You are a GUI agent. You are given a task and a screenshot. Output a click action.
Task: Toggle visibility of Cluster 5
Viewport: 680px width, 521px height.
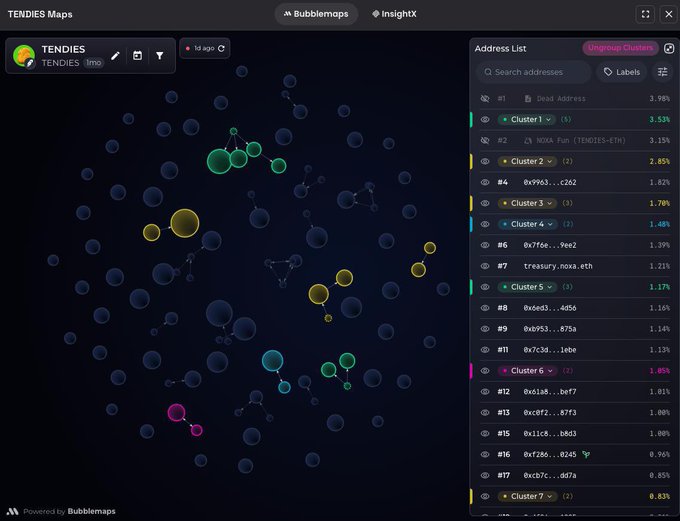click(485, 287)
